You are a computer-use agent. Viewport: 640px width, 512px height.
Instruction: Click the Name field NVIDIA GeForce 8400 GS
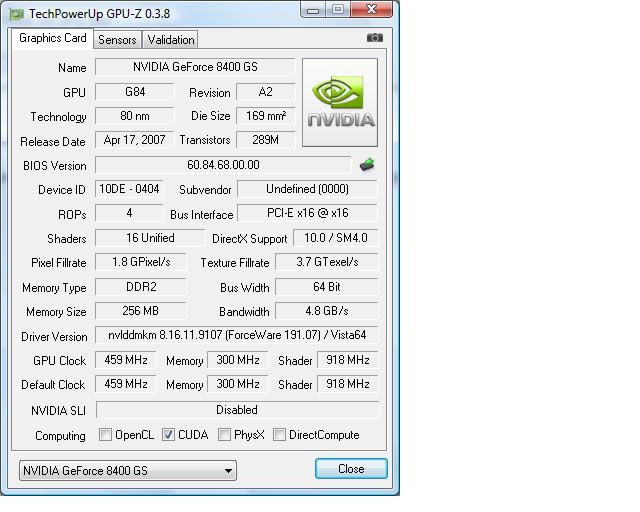(x=195, y=67)
